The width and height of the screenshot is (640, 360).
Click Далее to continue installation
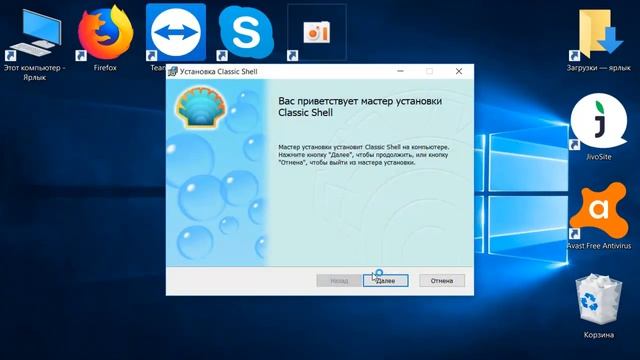pyautogui.click(x=385, y=281)
